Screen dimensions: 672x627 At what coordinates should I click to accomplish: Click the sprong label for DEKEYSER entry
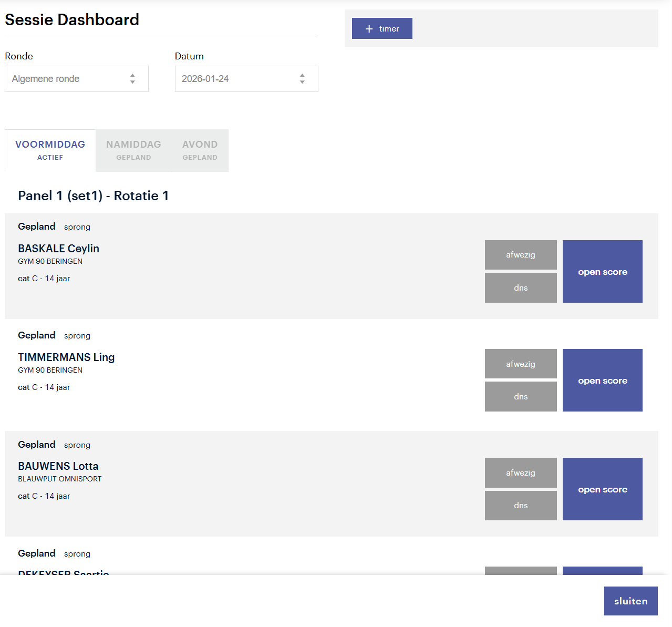click(x=77, y=553)
